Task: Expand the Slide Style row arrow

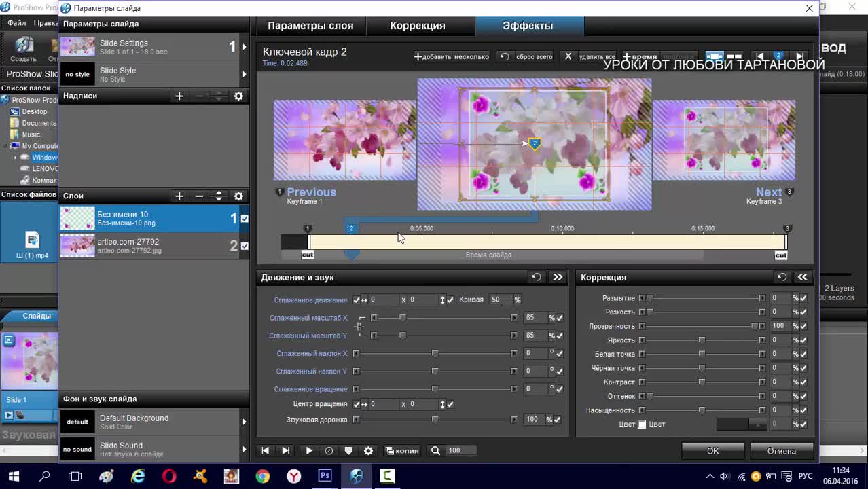Action: click(245, 74)
